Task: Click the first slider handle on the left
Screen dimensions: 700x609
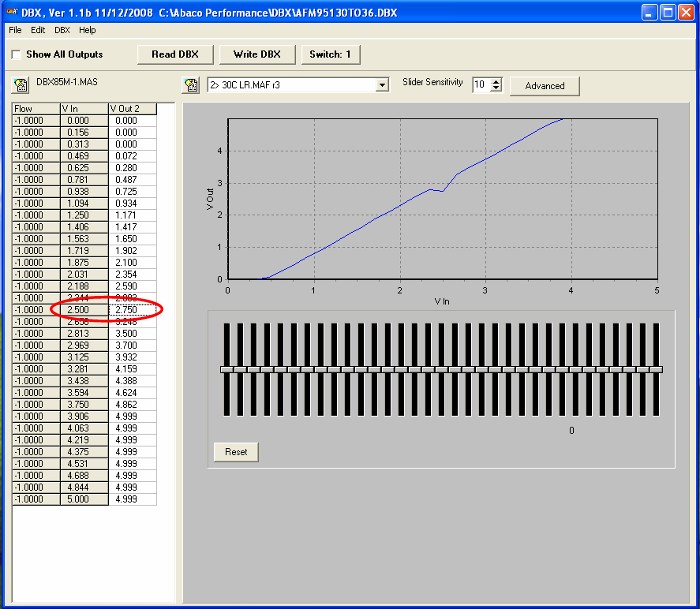Action: click(x=227, y=370)
